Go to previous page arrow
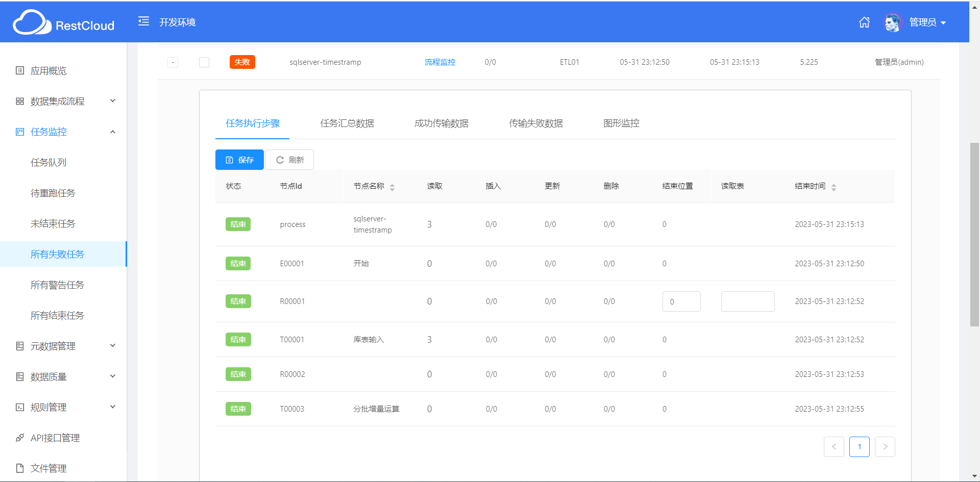 (x=834, y=447)
